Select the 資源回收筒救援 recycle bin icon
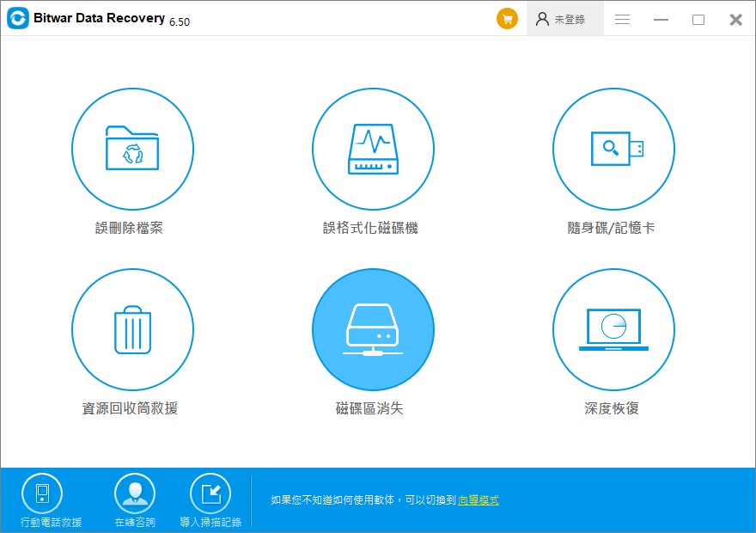 (132, 329)
